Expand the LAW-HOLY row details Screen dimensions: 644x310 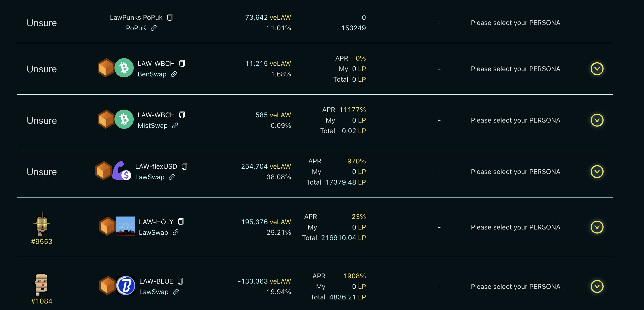pyautogui.click(x=597, y=227)
